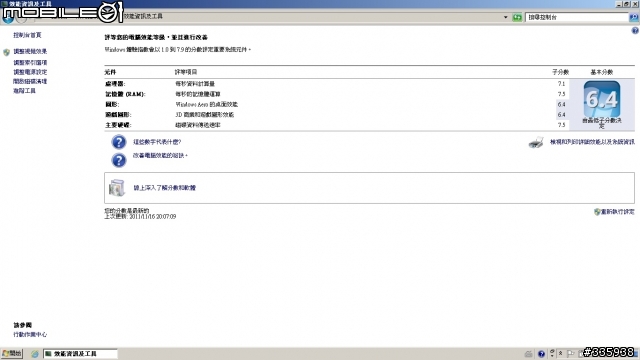Click the 主要硬碟 row label
This screenshot has height=360, width=640.
(x=118, y=125)
